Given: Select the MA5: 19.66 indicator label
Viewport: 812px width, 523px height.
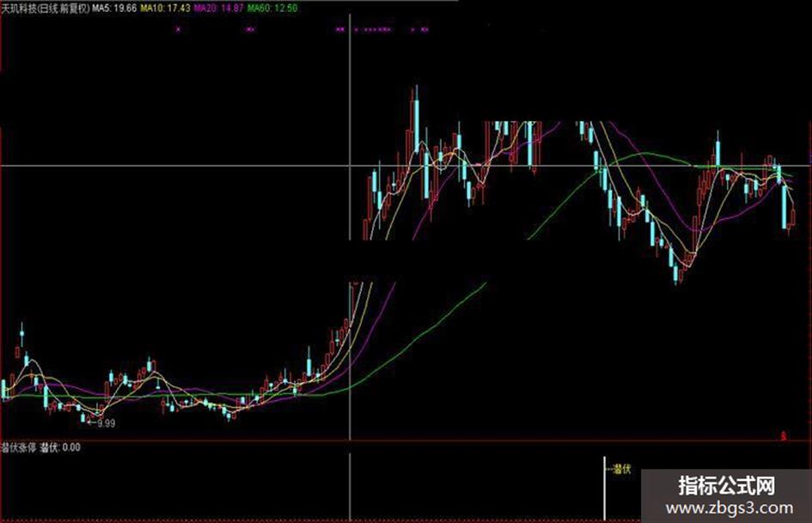Looking at the screenshot, I should point(115,8).
